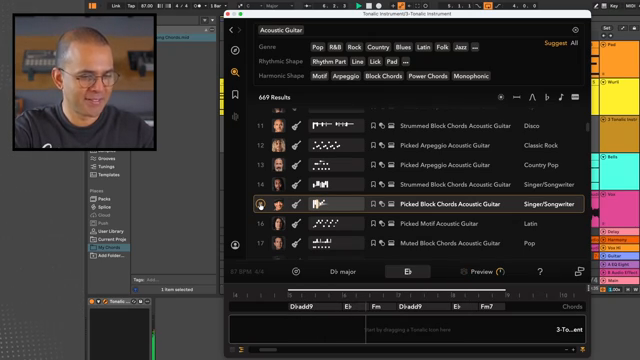Toggle the Link button in Ableton toolbar
The width and height of the screenshot is (640, 360).
click(x=116, y=6)
